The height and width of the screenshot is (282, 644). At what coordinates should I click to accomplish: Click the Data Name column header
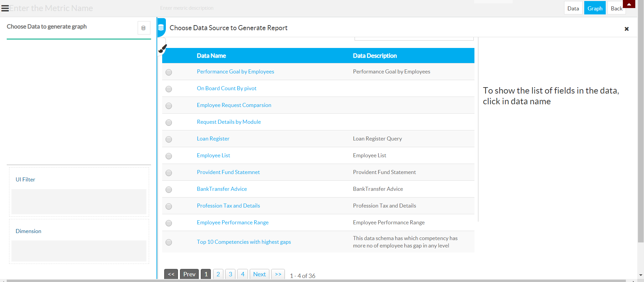[211, 56]
